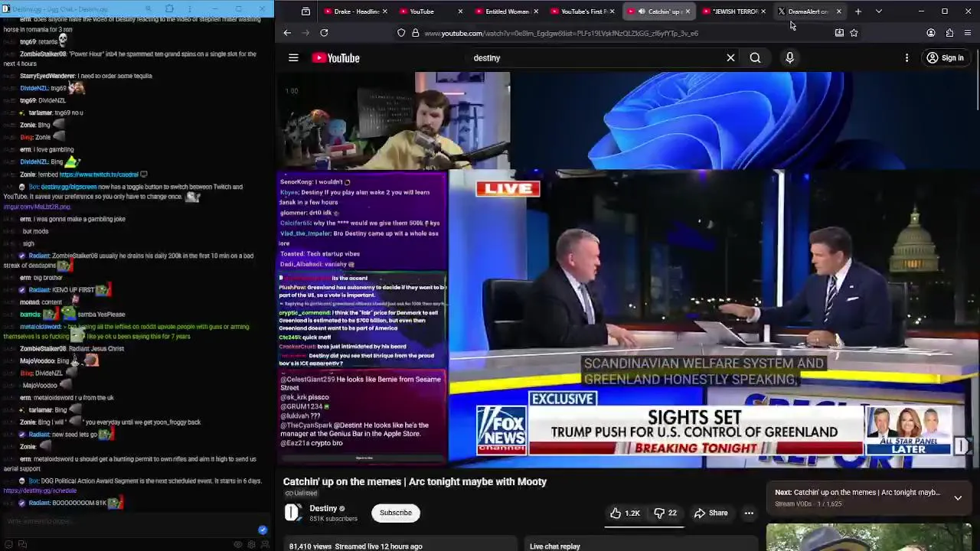Click the video title text
The height and width of the screenshot is (551, 980).
tap(415, 481)
